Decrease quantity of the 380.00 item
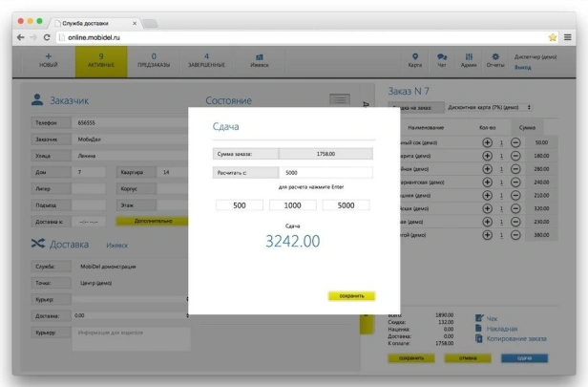 (x=516, y=234)
